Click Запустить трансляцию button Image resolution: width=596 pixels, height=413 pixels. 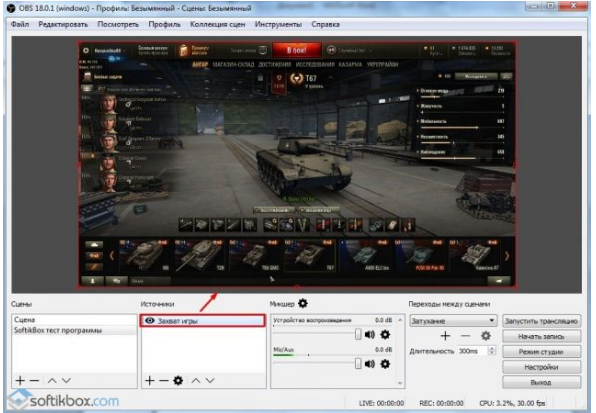[541, 321]
